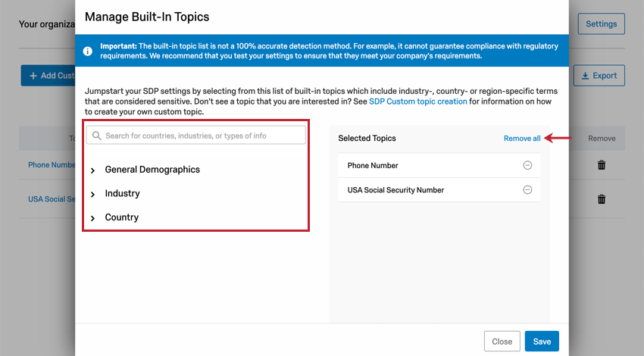
Task: Remove Phone Number from selected topics
Action: [527, 165]
